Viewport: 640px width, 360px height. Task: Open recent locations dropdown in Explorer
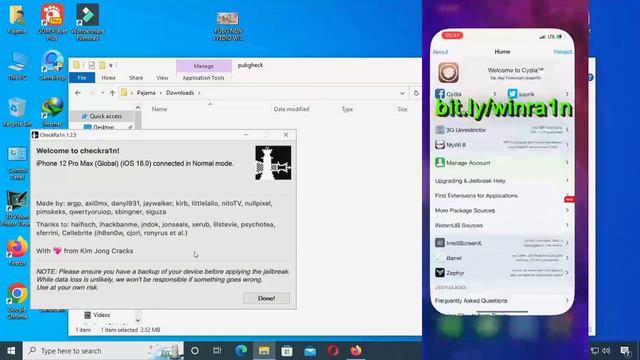click(102, 93)
